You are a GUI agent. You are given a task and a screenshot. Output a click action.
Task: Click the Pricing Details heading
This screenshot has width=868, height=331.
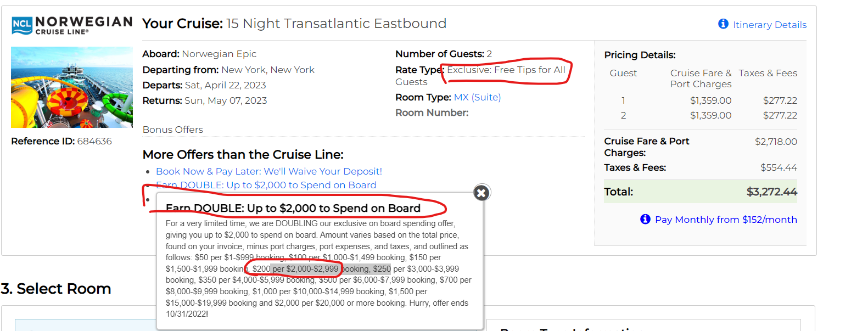[x=640, y=55]
